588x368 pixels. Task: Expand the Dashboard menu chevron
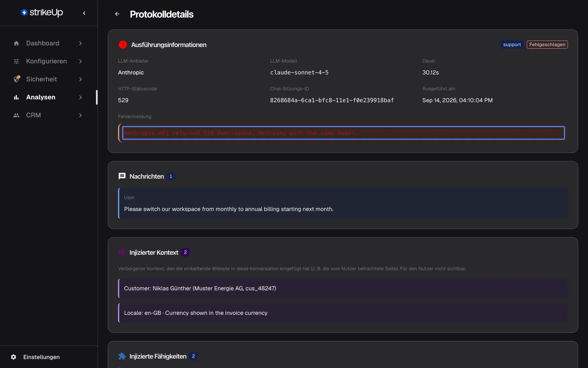pos(80,43)
